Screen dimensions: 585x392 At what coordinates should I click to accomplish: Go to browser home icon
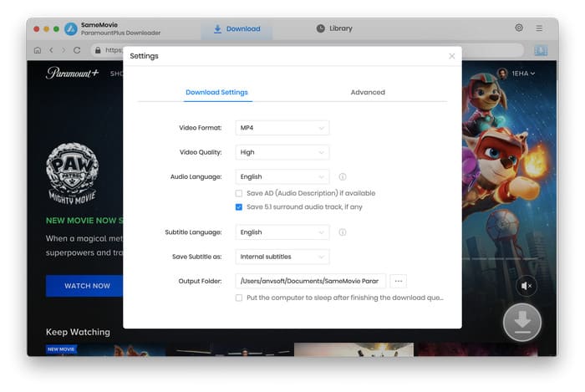pos(38,50)
